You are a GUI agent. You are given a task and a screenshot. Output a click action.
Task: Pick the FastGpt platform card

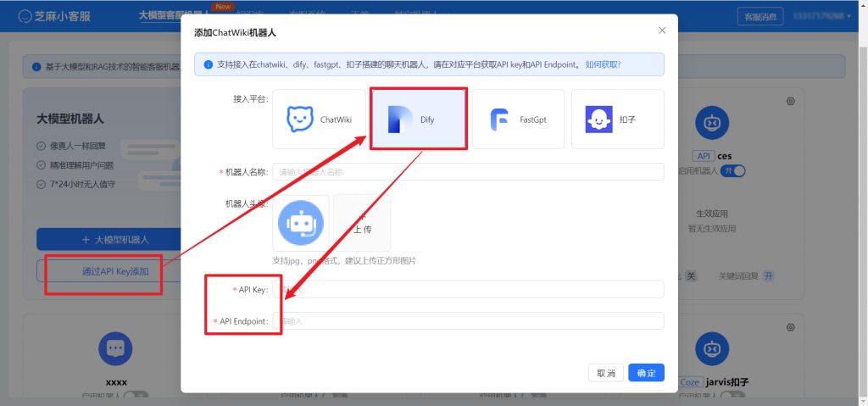click(518, 120)
